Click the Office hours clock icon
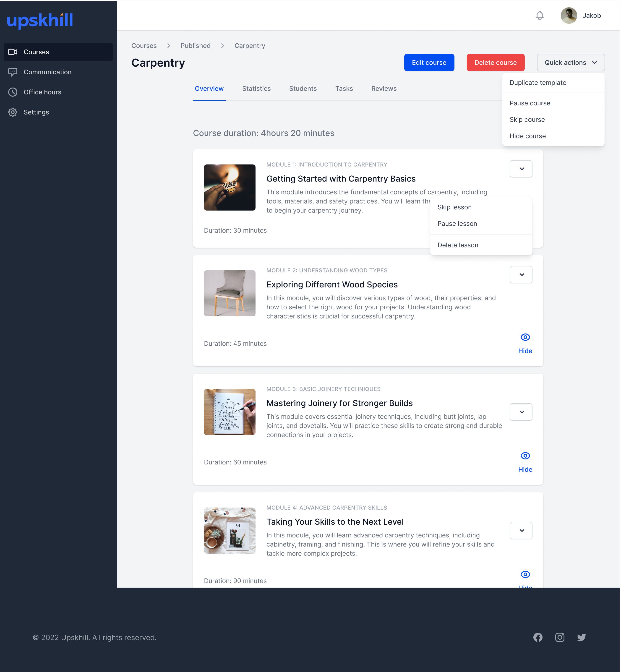 tap(13, 92)
